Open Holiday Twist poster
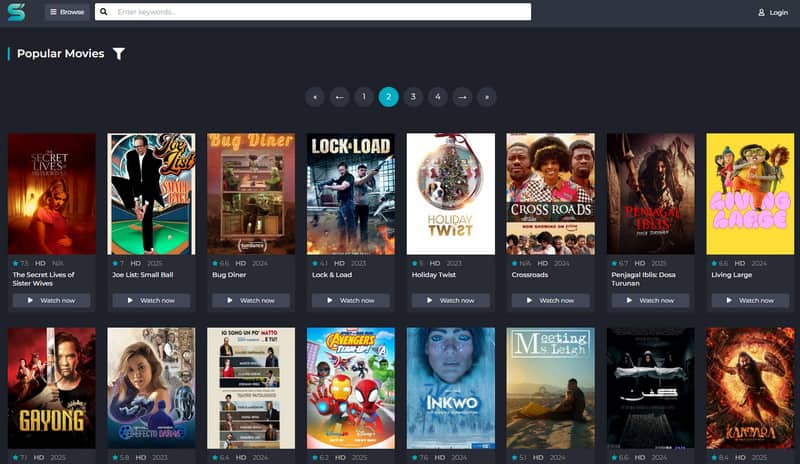The width and height of the screenshot is (800, 464). coord(451,194)
